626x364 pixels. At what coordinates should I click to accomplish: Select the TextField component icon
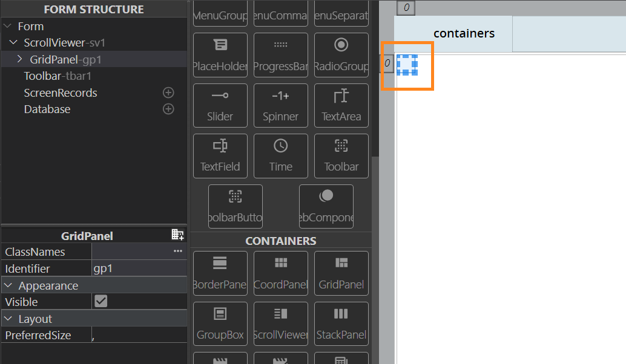pos(220,155)
